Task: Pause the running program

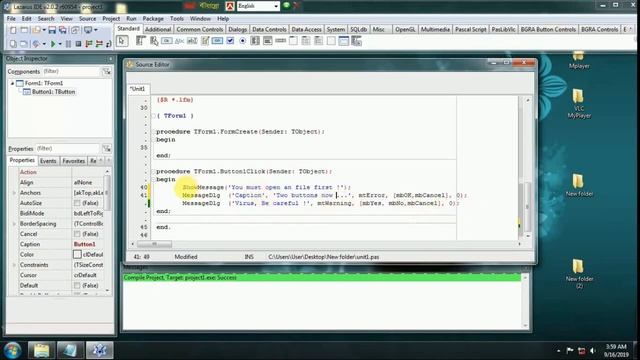Action: [68, 44]
